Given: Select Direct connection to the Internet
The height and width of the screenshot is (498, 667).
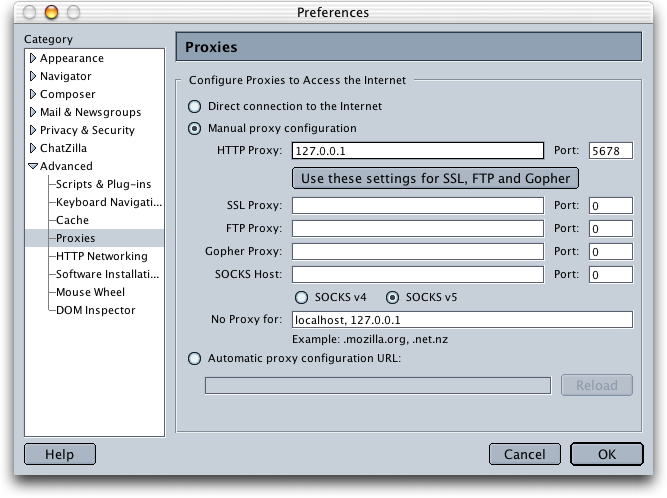Looking at the screenshot, I should point(195,106).
